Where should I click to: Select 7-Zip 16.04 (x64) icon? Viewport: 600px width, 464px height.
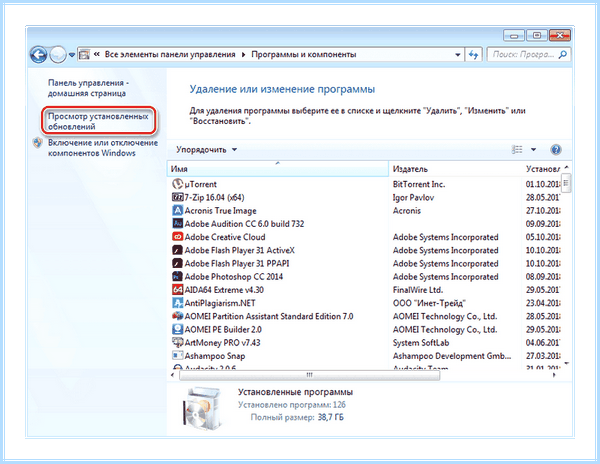177,197
